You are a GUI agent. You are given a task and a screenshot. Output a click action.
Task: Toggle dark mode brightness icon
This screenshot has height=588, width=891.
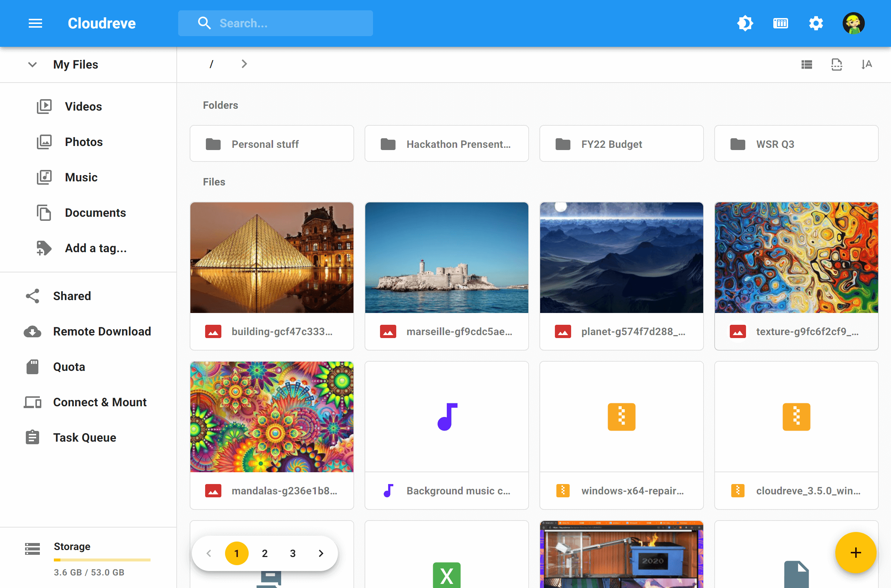(x=745, y=23)
